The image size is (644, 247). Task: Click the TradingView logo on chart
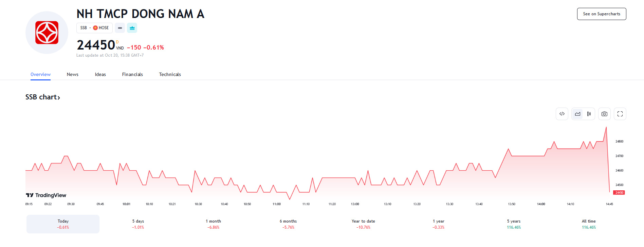click(46, 195)
